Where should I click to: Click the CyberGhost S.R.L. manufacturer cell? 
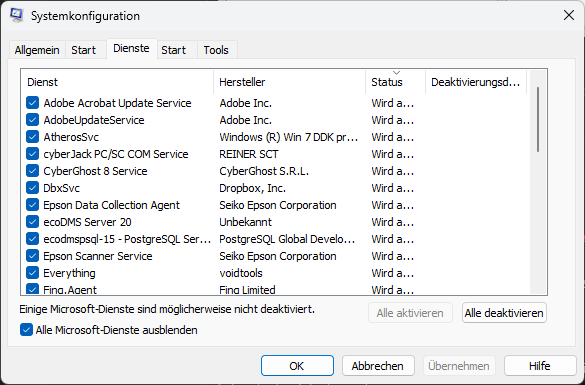[x=264, y=171]
